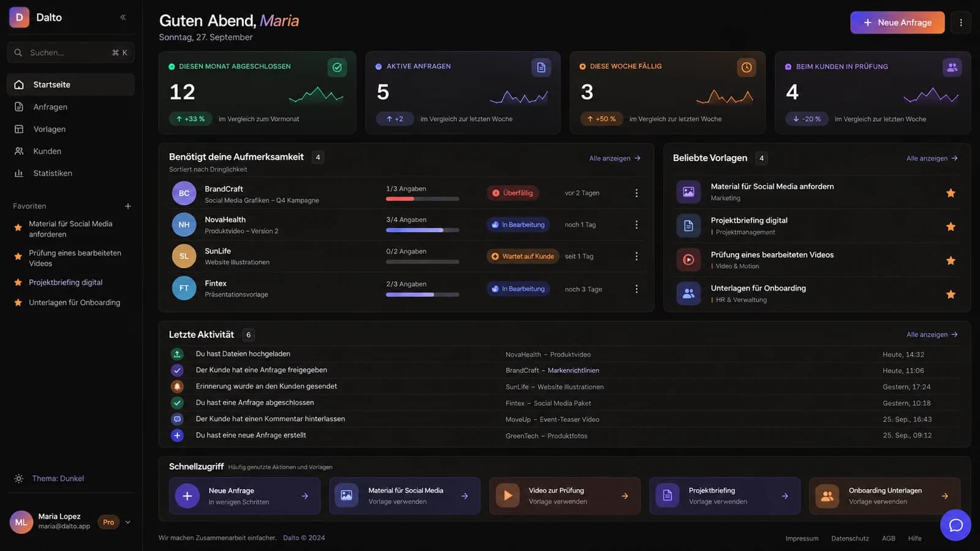Click the Neue Anfrage button
Screen dimensions: 980x551
point(897,23)
